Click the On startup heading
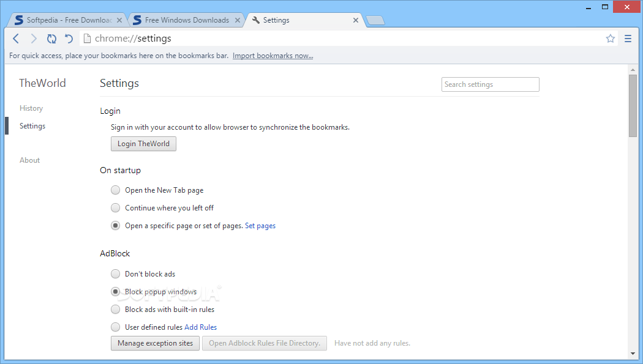 (120, 170)
